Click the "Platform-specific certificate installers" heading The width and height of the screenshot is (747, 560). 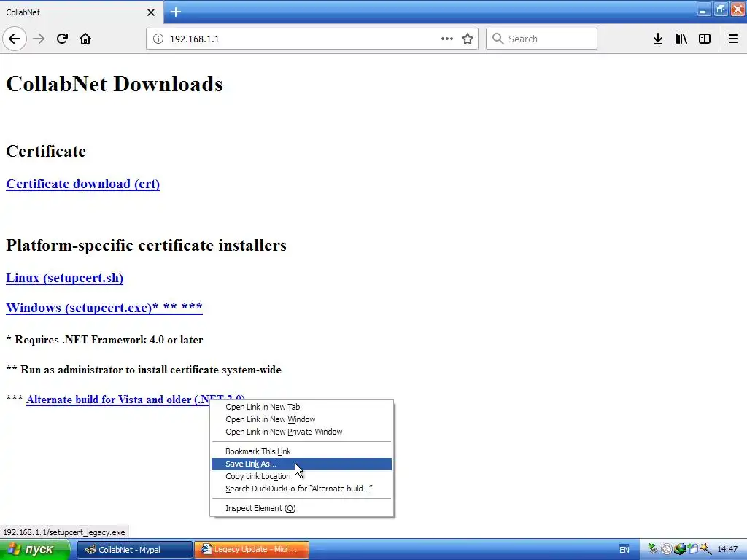click(x=146, y=245)
